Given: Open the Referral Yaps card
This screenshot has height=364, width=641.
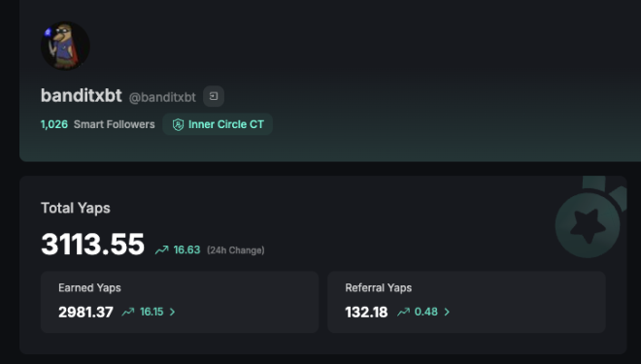Looking at the screenshot, I should click(466, 302).
